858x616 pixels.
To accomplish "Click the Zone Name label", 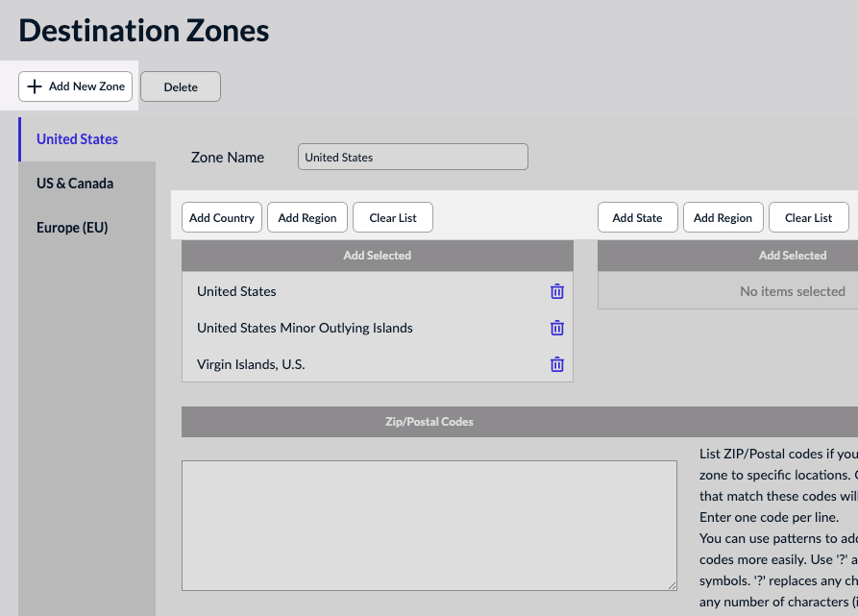I will pos(228,158).
